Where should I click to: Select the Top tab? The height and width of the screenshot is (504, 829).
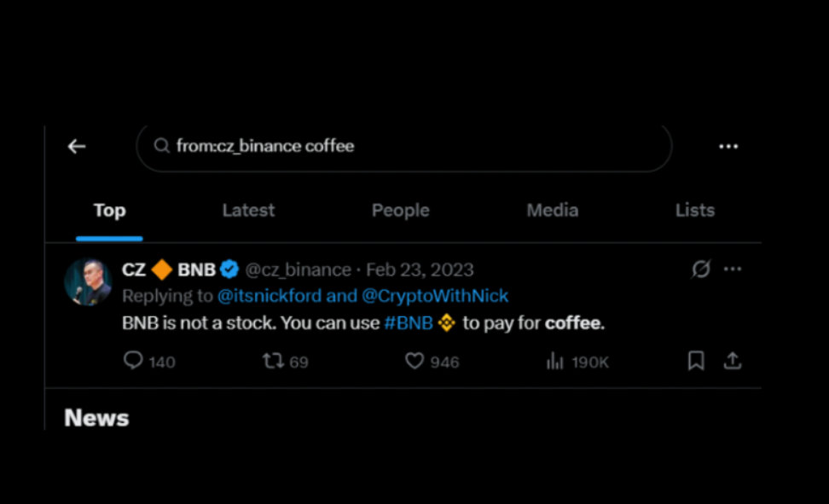click(x=109, y=211)
